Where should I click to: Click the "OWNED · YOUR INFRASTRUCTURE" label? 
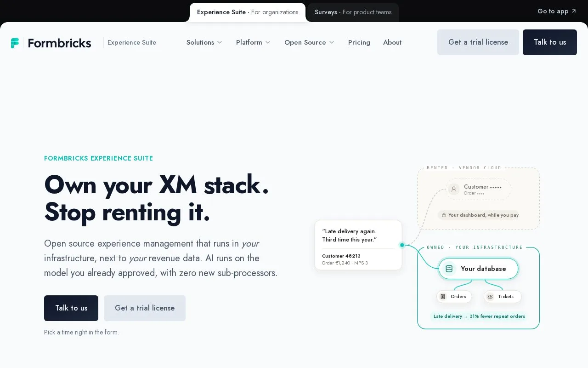(475, 247)
